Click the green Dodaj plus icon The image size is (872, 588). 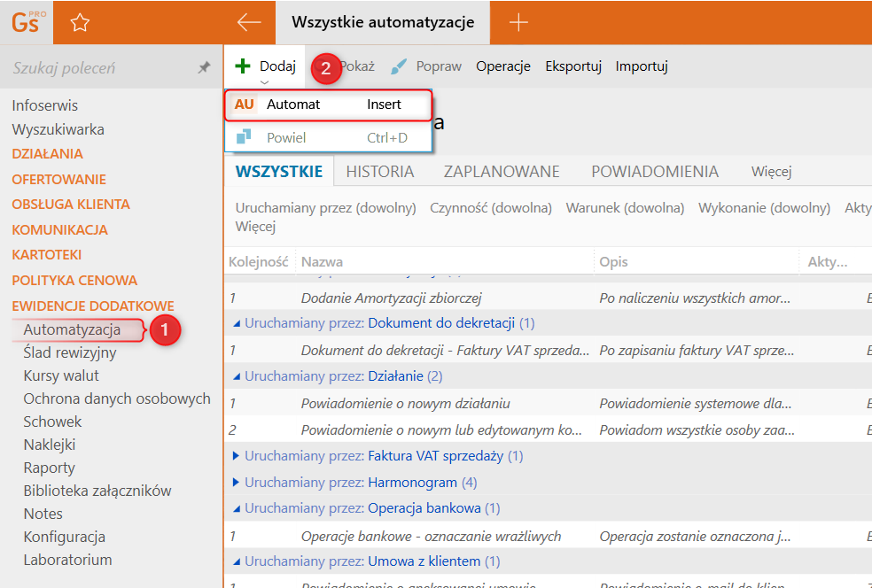pyautogui.click(x=243, y=66)
